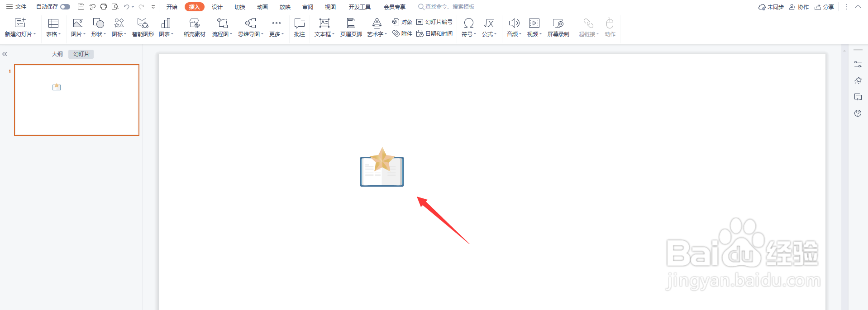
Task: Open the more options vertical dots menu
Action: tap(846, 7)
